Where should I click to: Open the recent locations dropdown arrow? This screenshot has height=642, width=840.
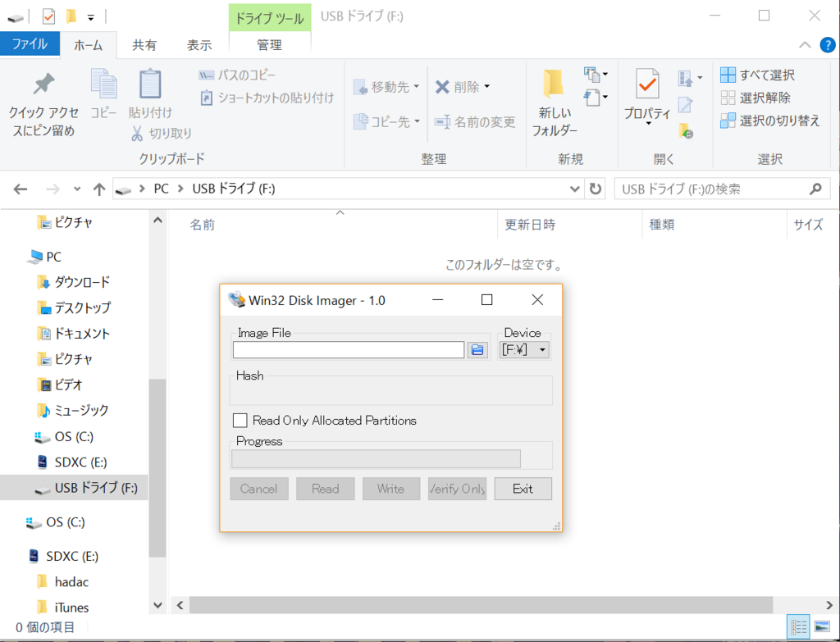tap(77, 189)
